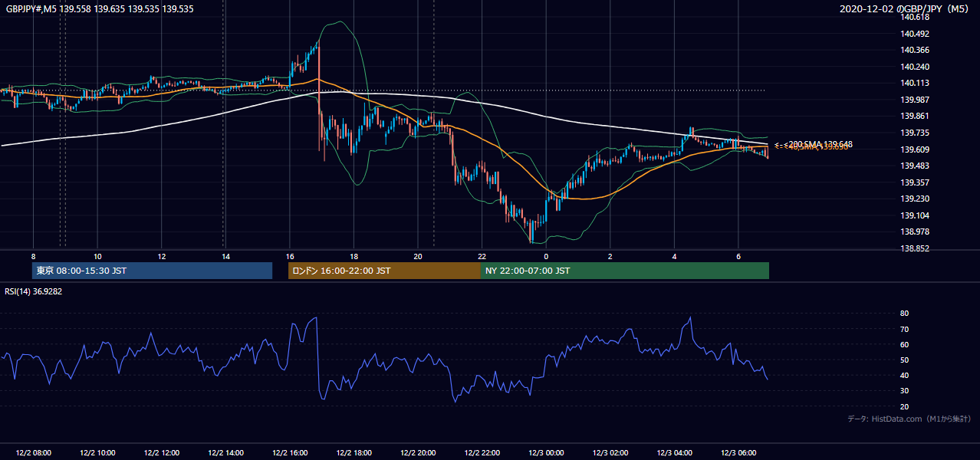Click the 140.113 price axis label
The width and height of the screenshot is (980, 460).
pos(915,84)
